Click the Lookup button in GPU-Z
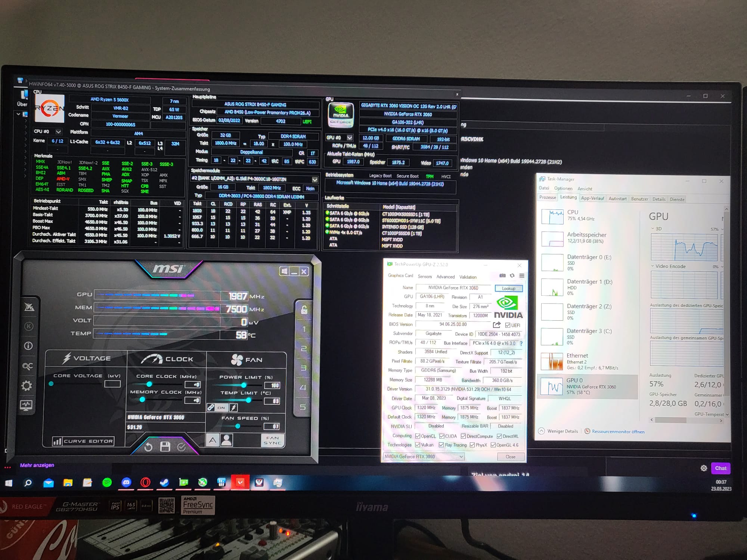 click(508, 288)
